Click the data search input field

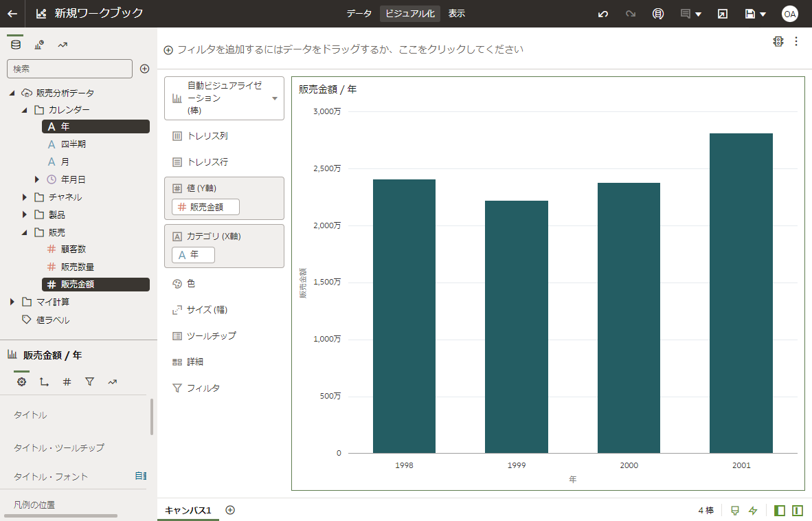tap(69, 69)
